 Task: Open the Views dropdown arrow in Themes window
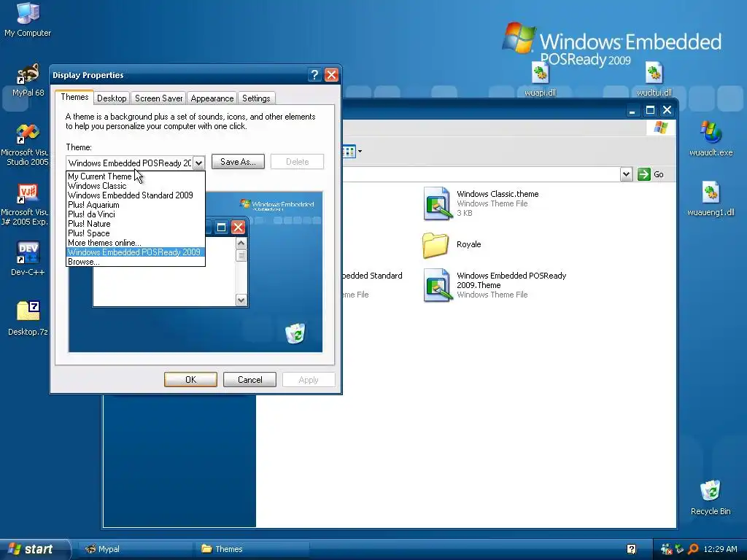click(x=360, y=152)
